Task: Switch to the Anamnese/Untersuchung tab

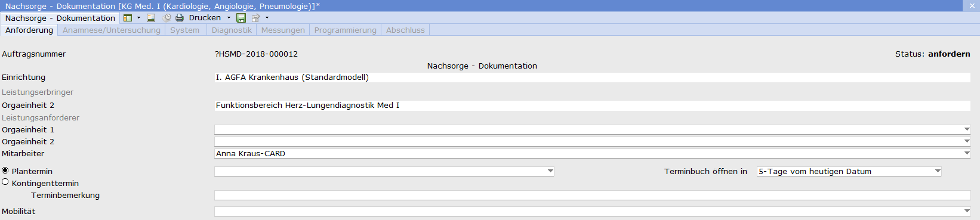Action: [112, 30]
